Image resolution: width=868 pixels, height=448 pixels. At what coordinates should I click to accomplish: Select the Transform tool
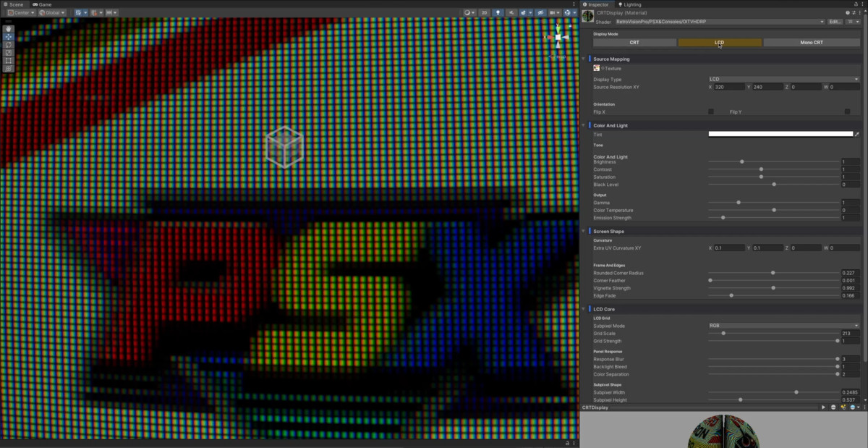pyautogui.click(x=9, y=69)
